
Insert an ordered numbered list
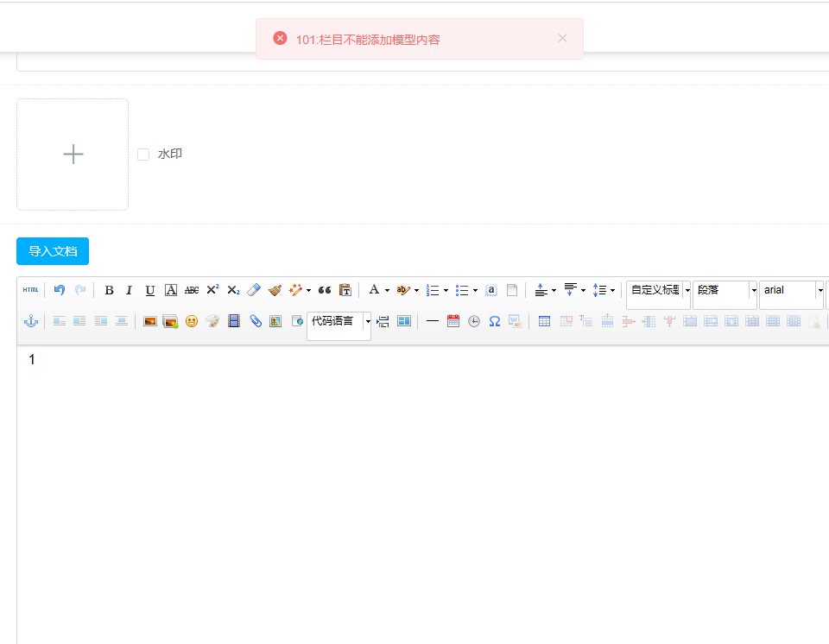[433, 290]
